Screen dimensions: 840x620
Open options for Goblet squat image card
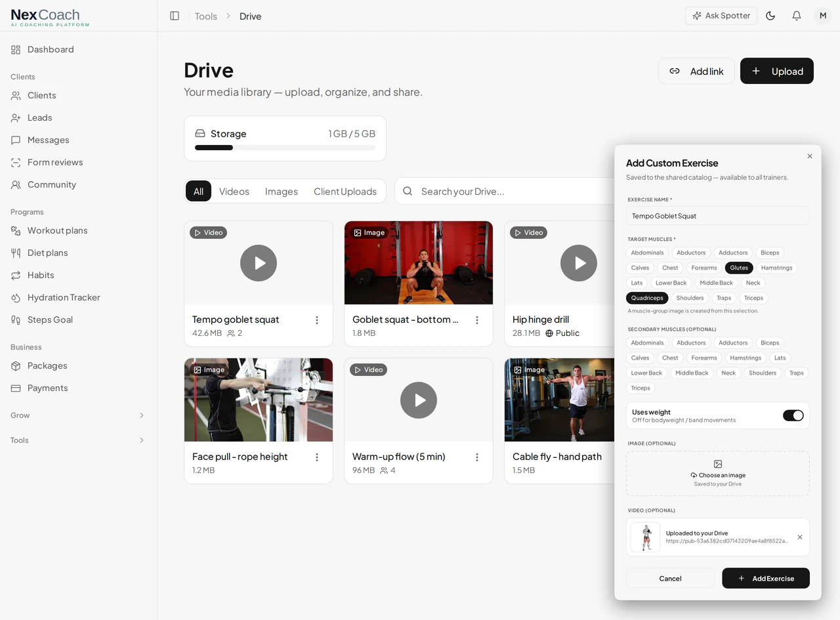[x=477, y=320]
